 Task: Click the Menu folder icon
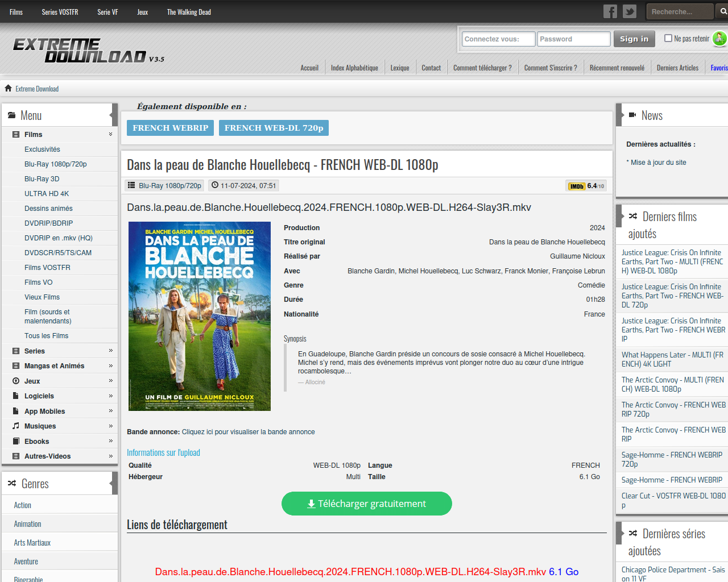click(x=11, y=115)
